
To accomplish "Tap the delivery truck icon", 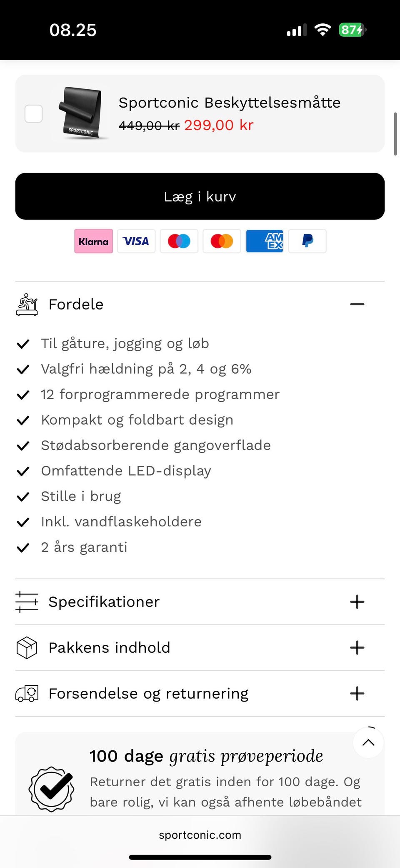I will [x=27, y=694].
